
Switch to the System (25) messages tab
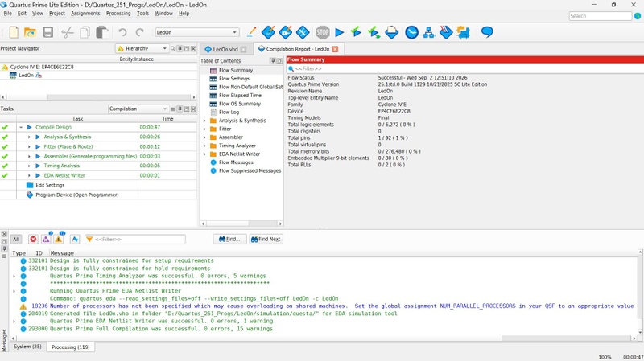point(27,347)
